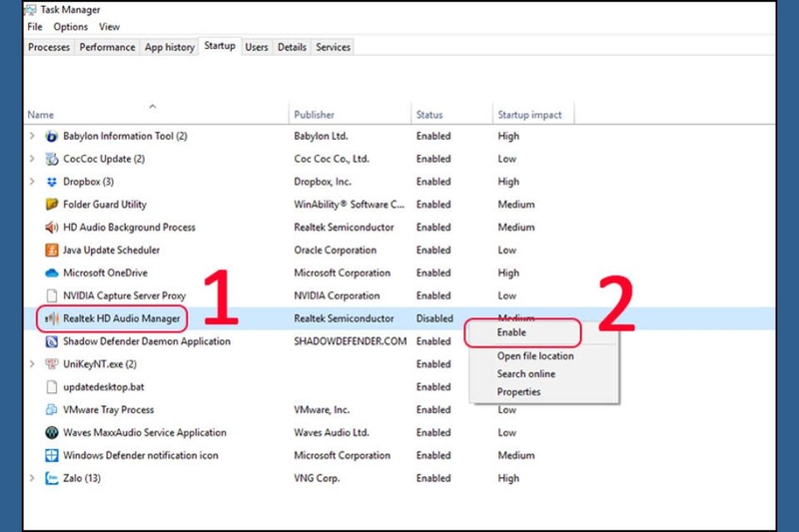Select the Realtek HD Audio Manager row name
The height and width of the screenshot is (532, 799).
click(122, 318)
